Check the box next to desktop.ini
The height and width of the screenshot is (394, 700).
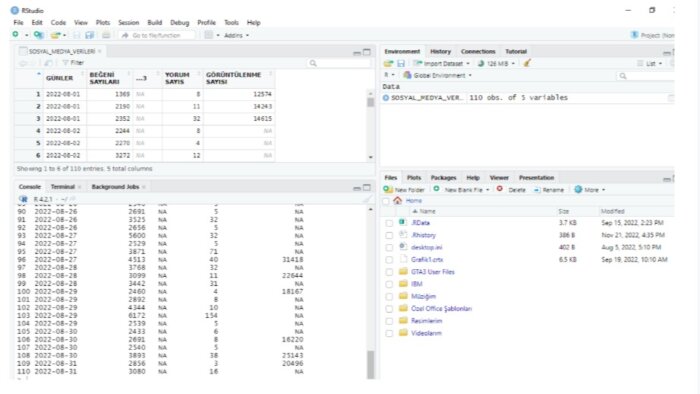[x=389, y=247]
